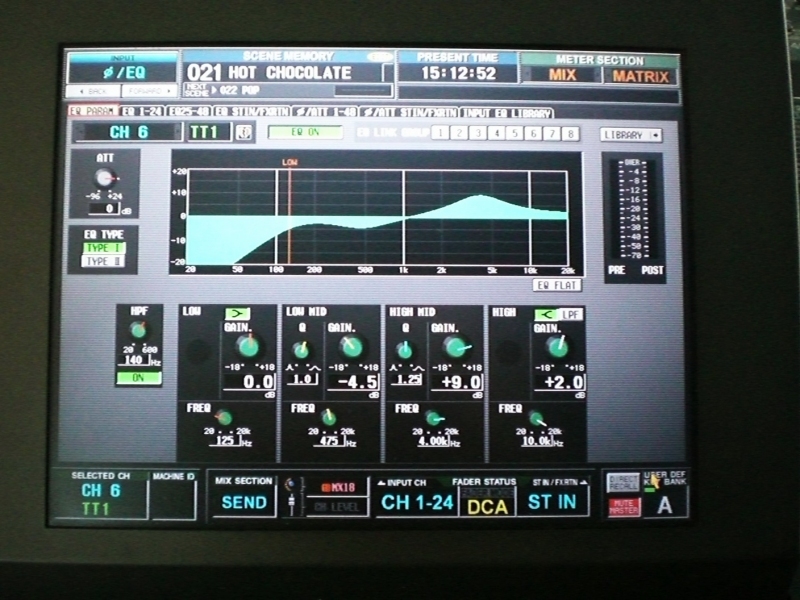Viewport: 800px width, 600px height.
Task: Assign EQ link group 2
Action: point(459,133)
